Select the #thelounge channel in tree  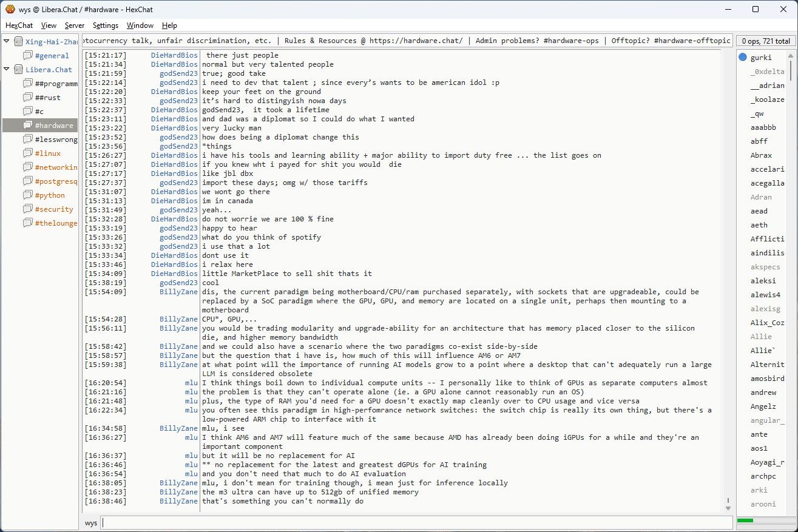56,223
